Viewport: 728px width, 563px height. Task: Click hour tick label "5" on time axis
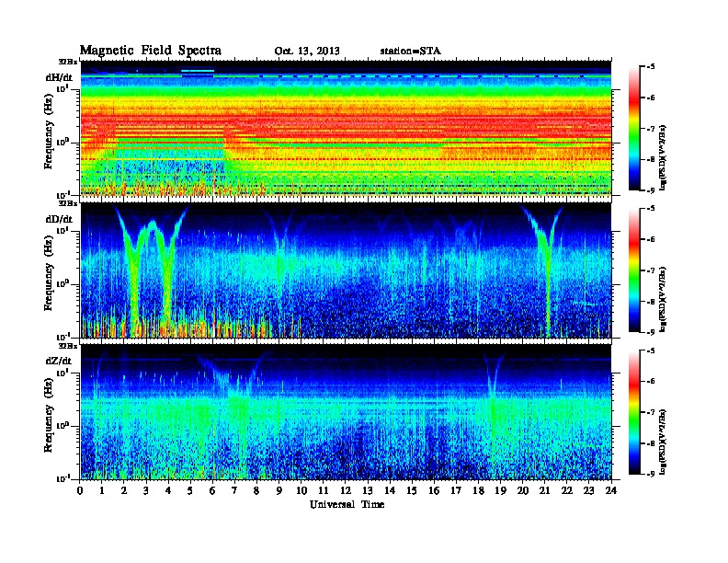(x=190, y=490)
